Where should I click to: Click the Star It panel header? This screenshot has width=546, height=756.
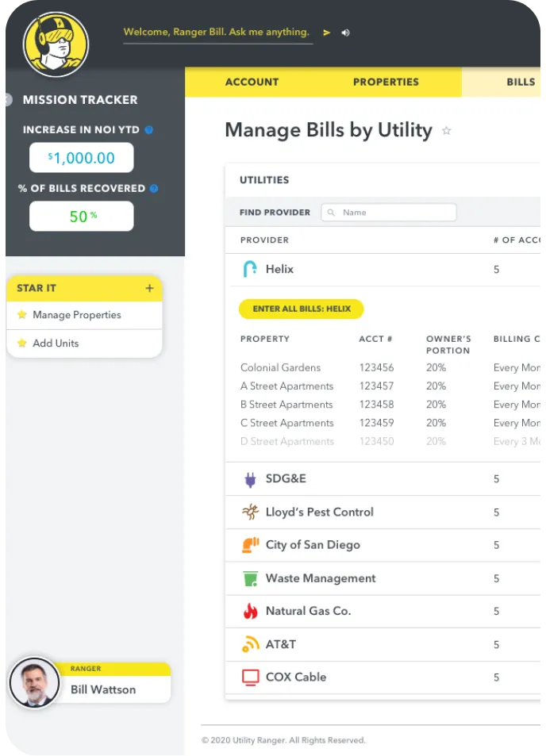[84, 288]
